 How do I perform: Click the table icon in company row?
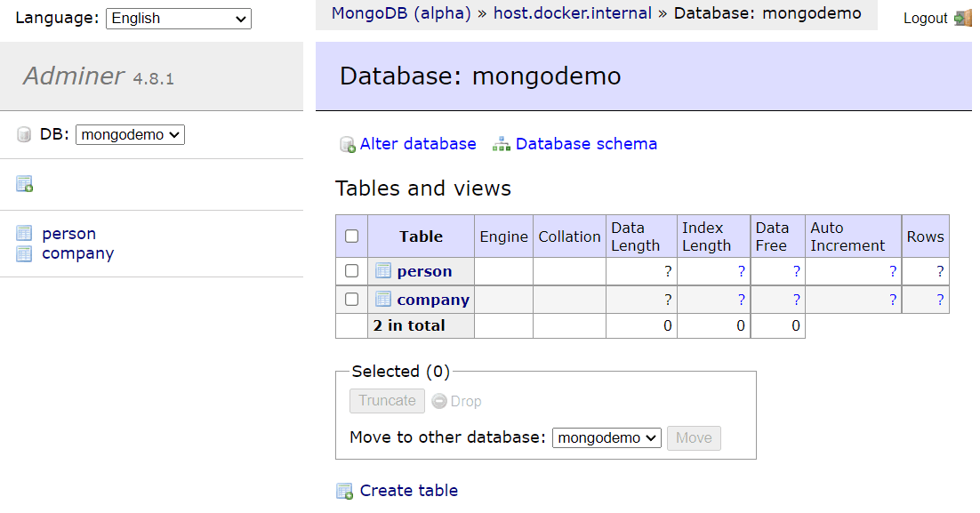383,300
